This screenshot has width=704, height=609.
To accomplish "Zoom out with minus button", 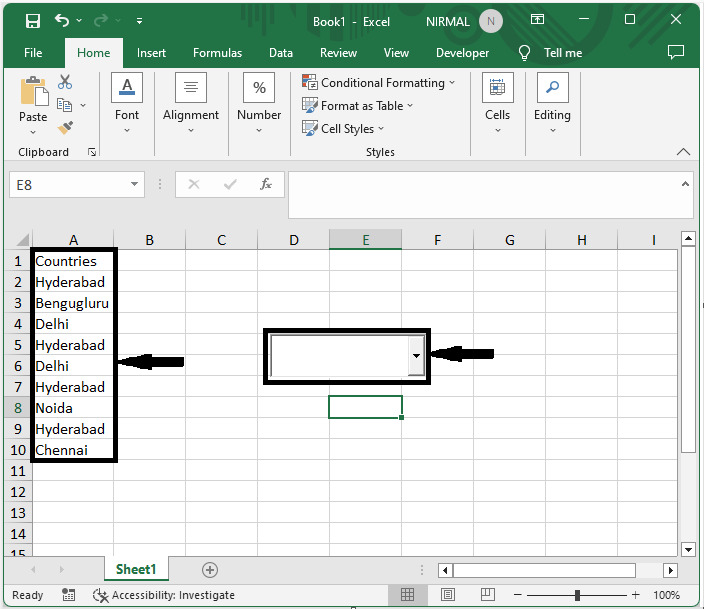I will pyautogui.click(x=517, y=595).
